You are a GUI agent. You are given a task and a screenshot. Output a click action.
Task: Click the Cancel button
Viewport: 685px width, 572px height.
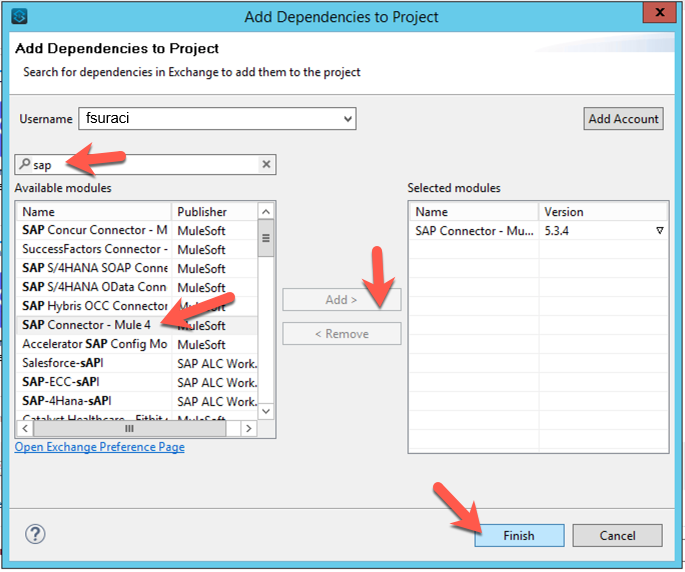pos(618,536)
